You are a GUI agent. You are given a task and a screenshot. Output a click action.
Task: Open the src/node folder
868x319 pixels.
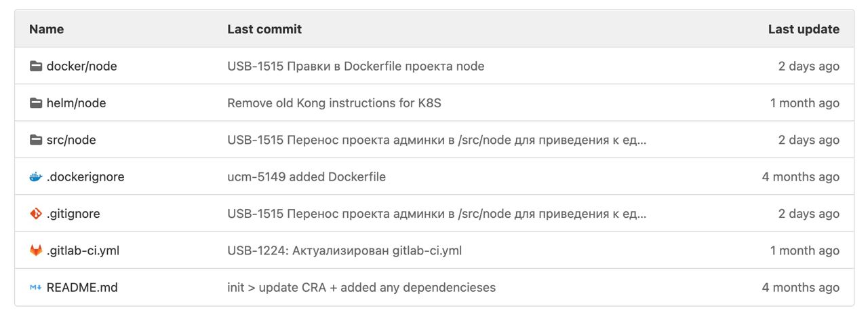coord(71,140)
